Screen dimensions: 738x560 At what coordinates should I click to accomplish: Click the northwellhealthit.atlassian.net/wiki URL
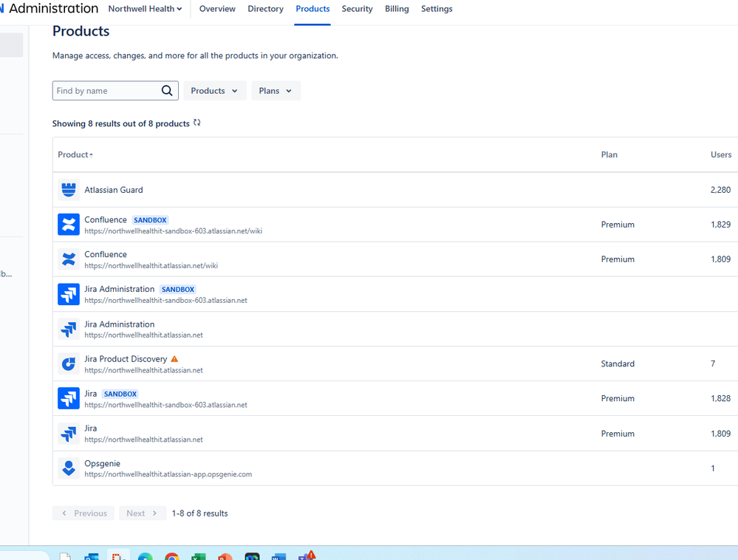151,266
